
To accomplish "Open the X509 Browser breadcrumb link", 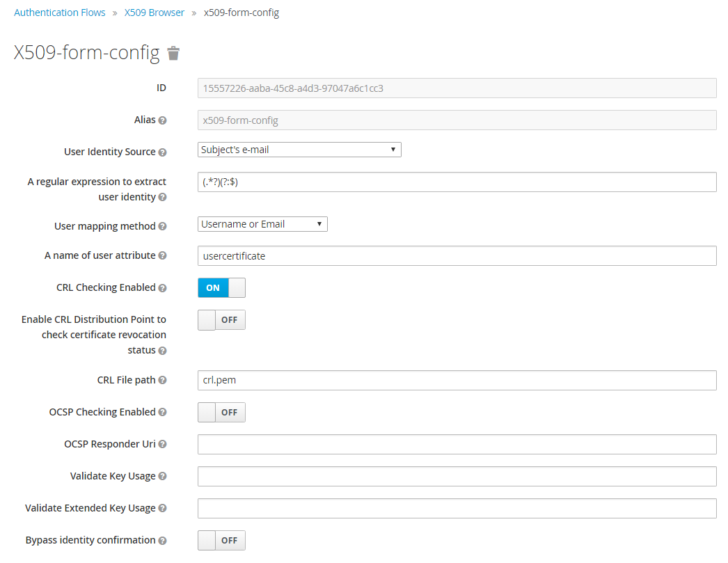I will 155,13.
